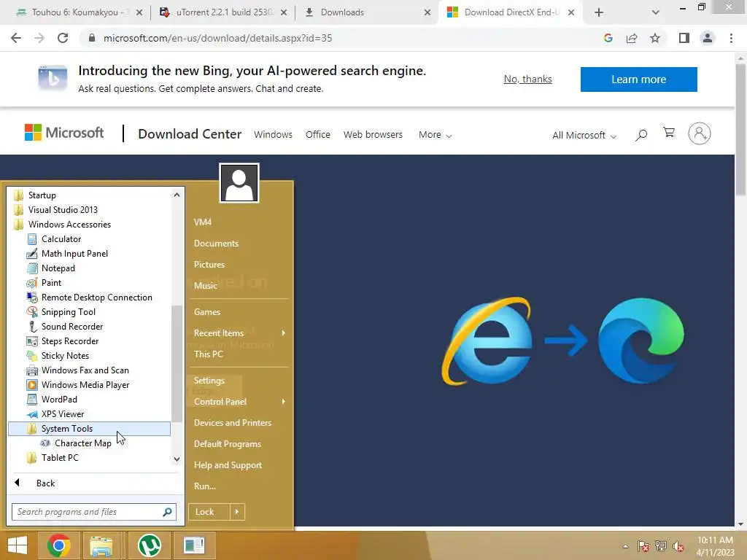Expand the Visual Studio 2013 folder
The width and height of the screenshot is (747, 560).
click(x=63, y=210)
